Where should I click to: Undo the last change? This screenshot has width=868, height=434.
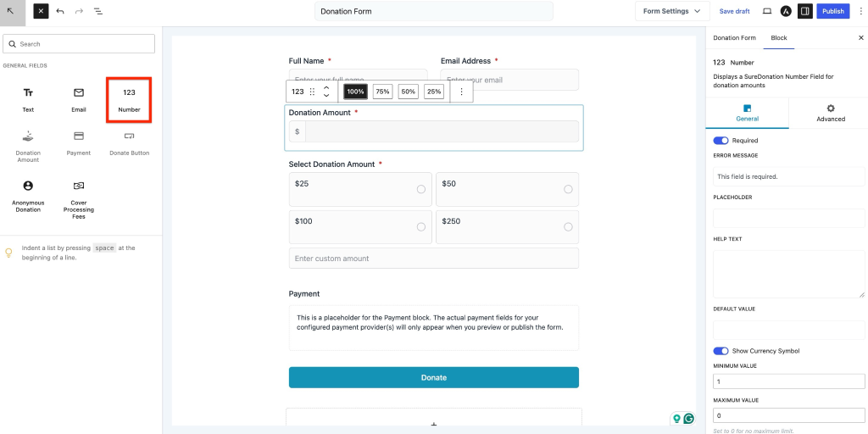[x=60, y=11]
